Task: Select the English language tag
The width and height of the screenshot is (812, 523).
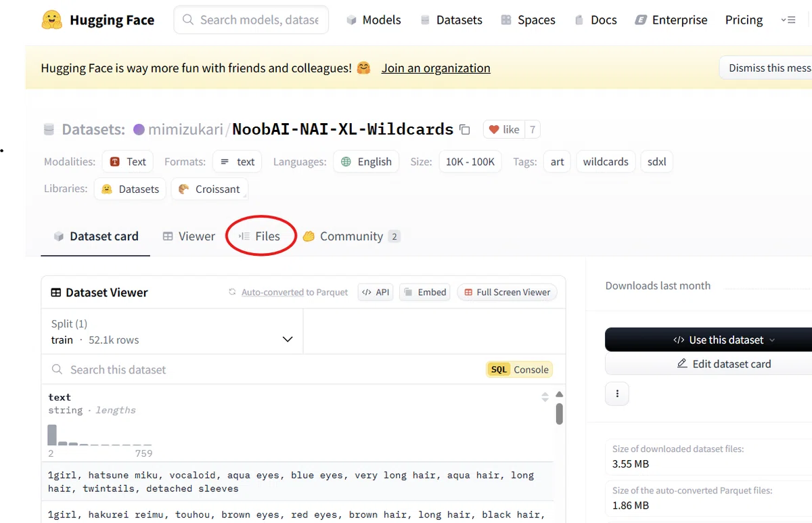Action: tap(366, 162)
